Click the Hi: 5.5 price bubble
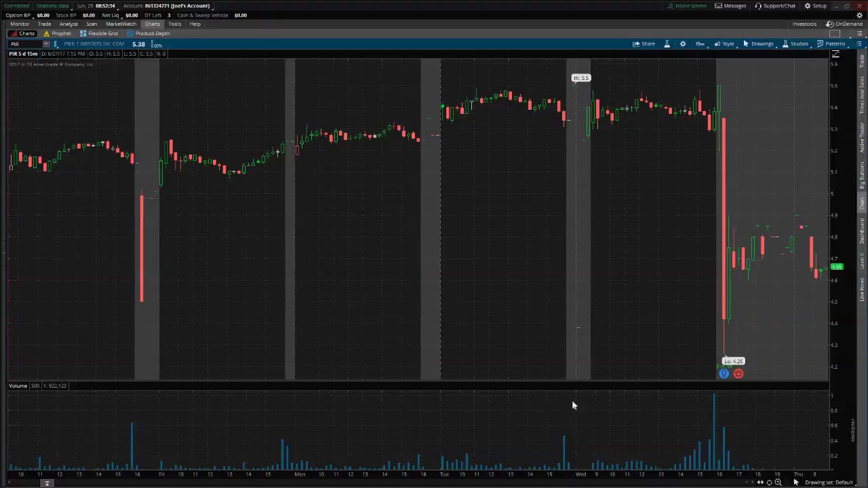 pyautogui.click(x=581, y=78)
